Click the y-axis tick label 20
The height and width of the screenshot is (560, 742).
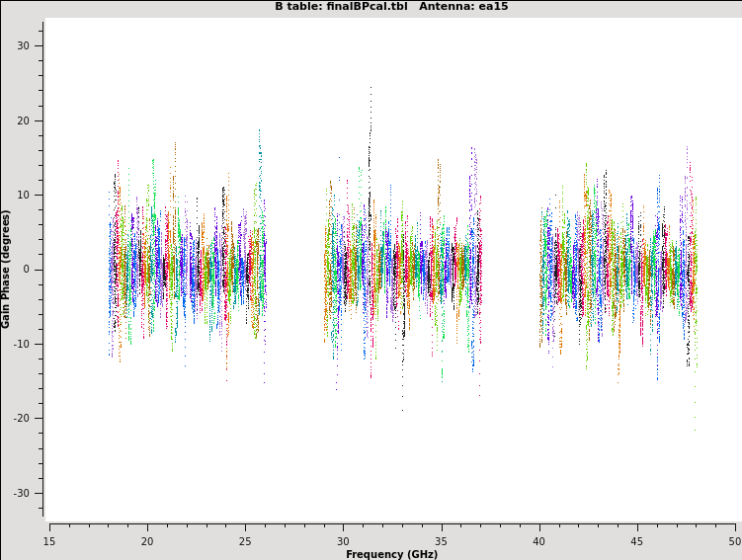(24, 120)
